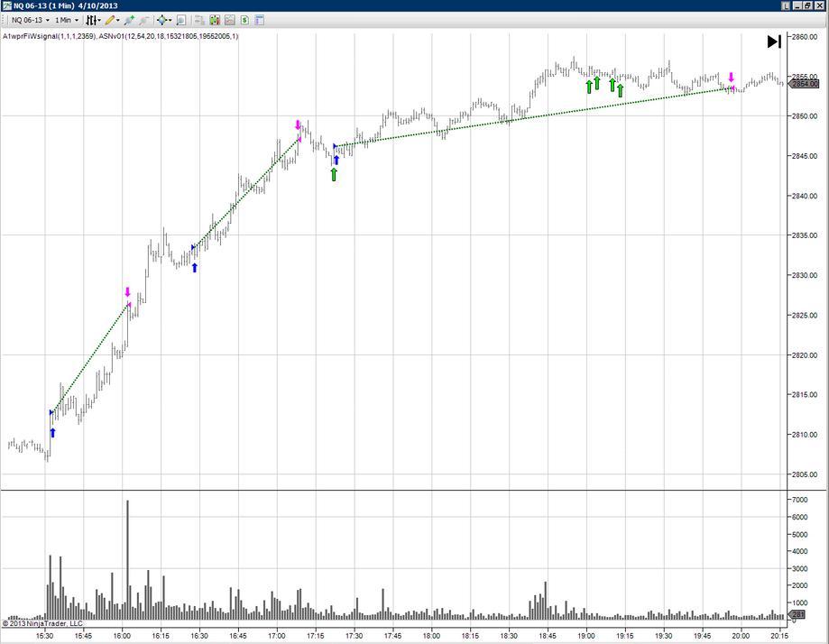Click the 2830.00 price axis label
The height and width of the screenshot is (644, 829).
point(804,275)
